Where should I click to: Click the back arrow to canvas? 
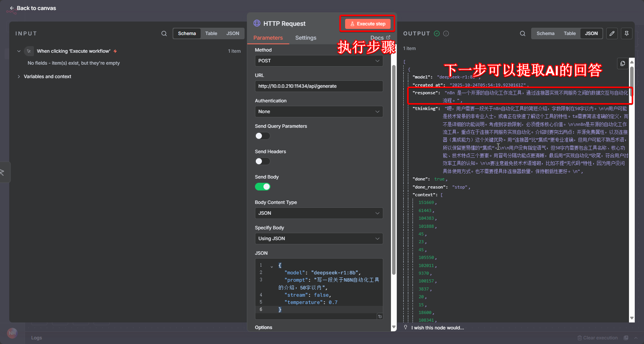12,8
